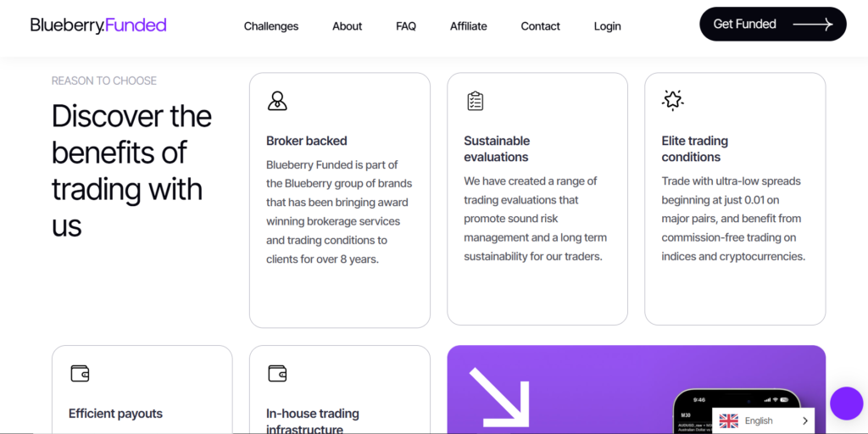Select the Broker backed heading card
Screen dimensions: 868x434
pos(339,200)
